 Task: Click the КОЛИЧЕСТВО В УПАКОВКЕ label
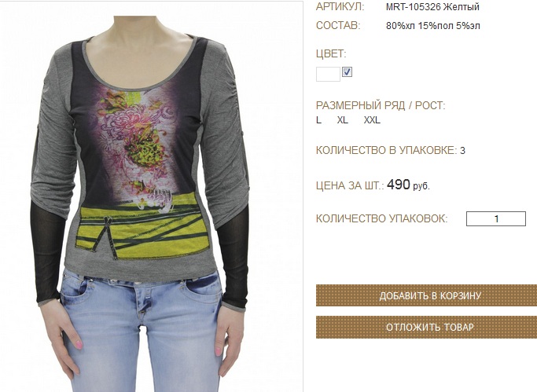386,150
